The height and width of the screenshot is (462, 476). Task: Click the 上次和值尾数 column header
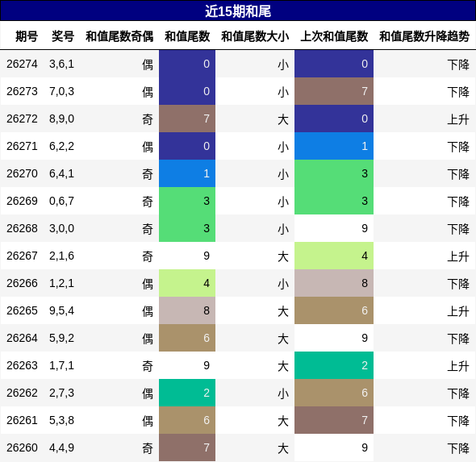point(334,36)
